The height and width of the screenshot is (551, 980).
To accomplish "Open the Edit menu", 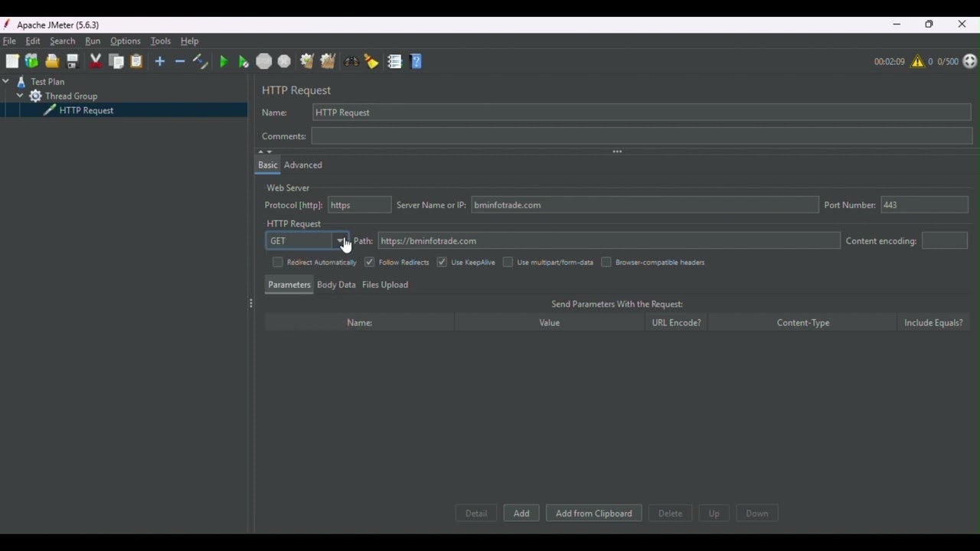I will coord(33,41).
